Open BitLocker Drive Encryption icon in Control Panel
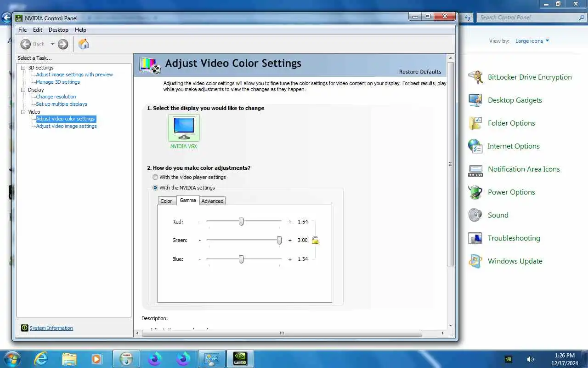 475,77
